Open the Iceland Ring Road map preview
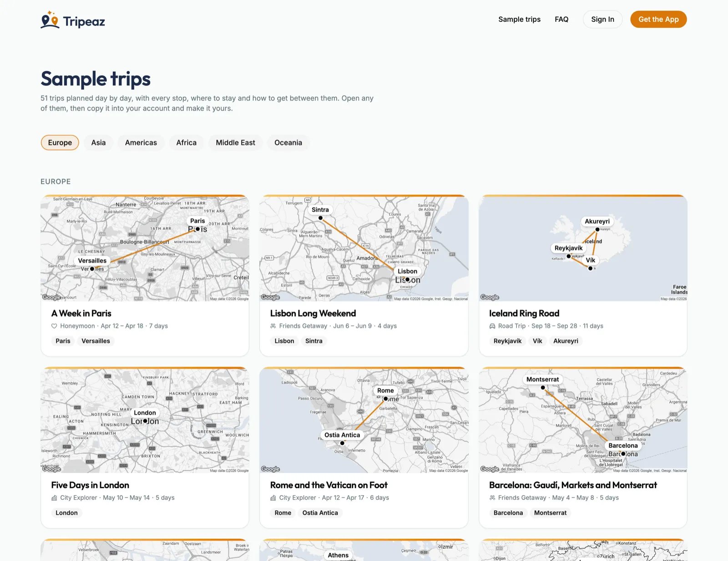728x561 pixels. [583, 248]
